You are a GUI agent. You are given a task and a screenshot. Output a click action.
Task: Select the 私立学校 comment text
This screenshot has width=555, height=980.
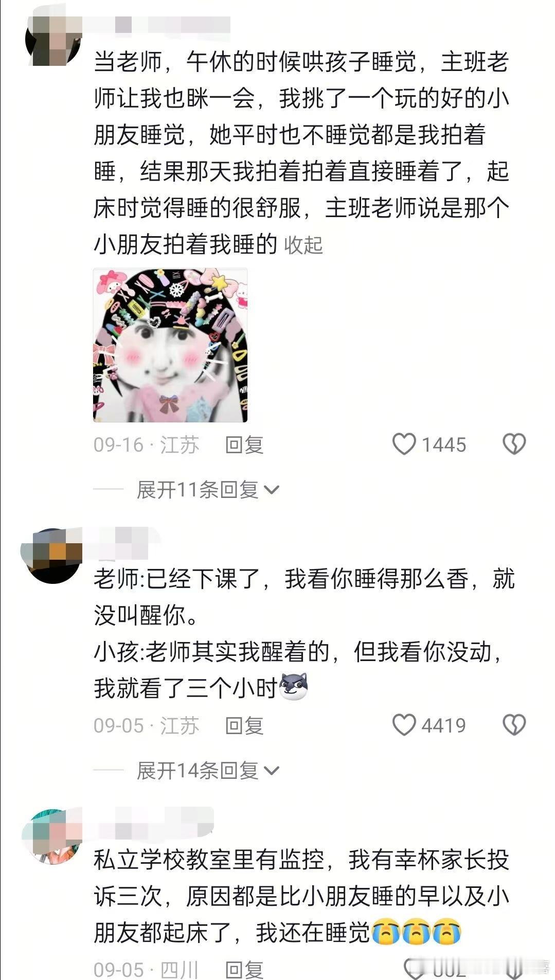(x=301, y=896)
